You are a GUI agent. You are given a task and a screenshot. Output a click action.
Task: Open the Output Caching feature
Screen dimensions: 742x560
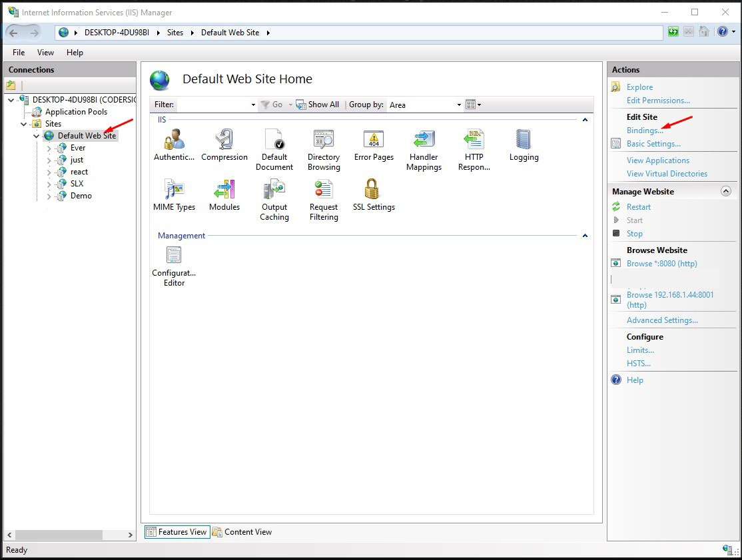[x=274, y=193]
